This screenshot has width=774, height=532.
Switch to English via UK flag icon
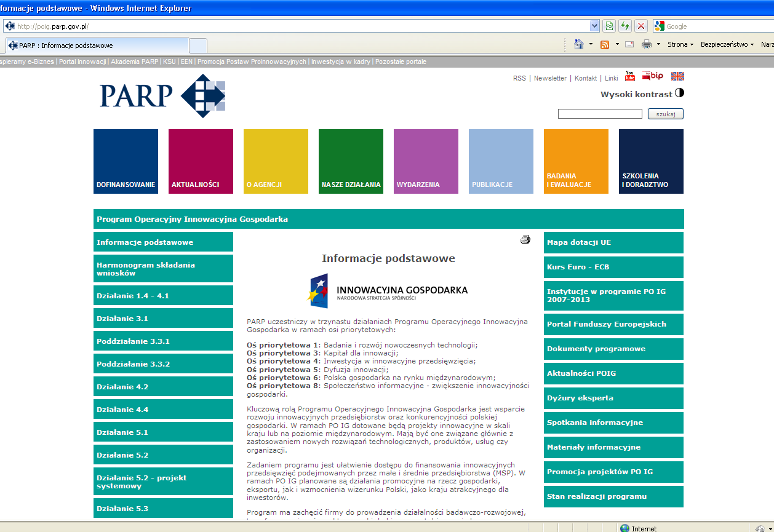pyautogui.click(x=677, y=76)
